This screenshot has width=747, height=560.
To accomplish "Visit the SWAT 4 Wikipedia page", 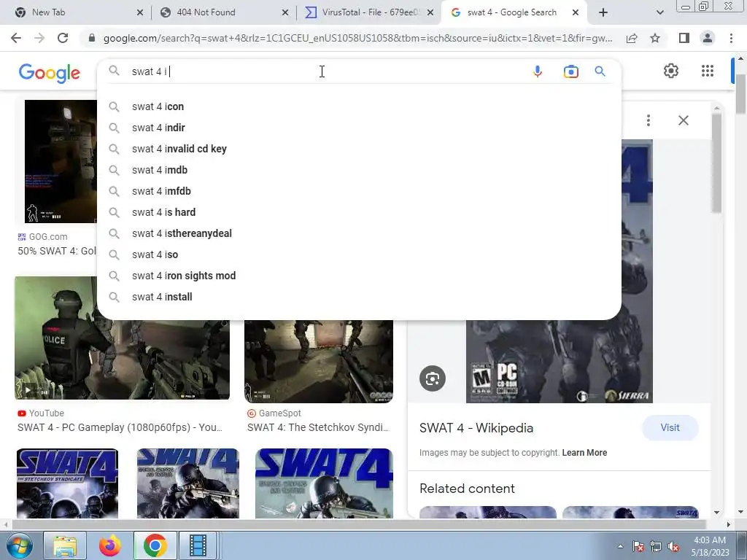I will [670, 427].
